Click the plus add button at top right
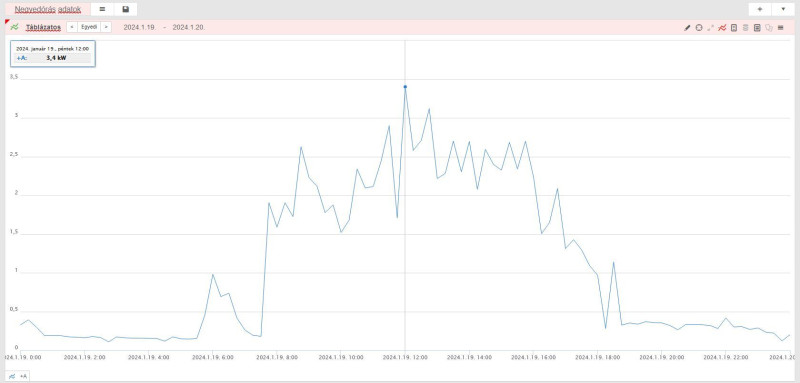This screenshot has width=800, height=383. click(760, 9)
